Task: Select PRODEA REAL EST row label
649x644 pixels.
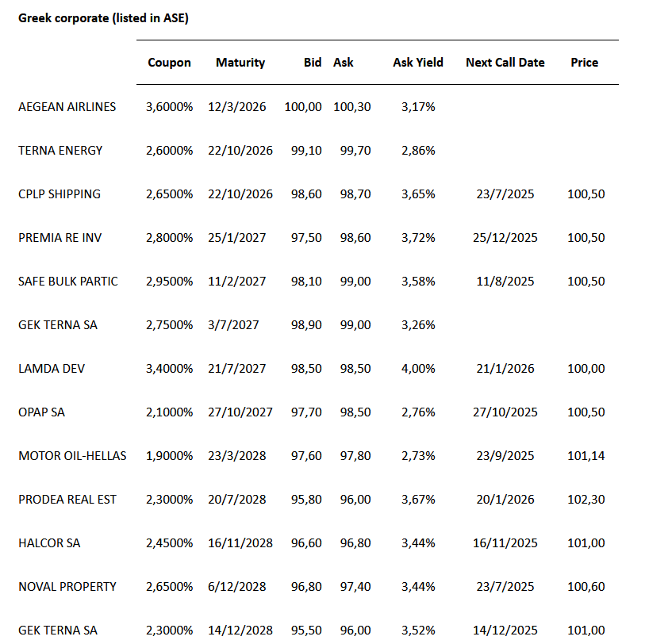Action: (67, 500)
